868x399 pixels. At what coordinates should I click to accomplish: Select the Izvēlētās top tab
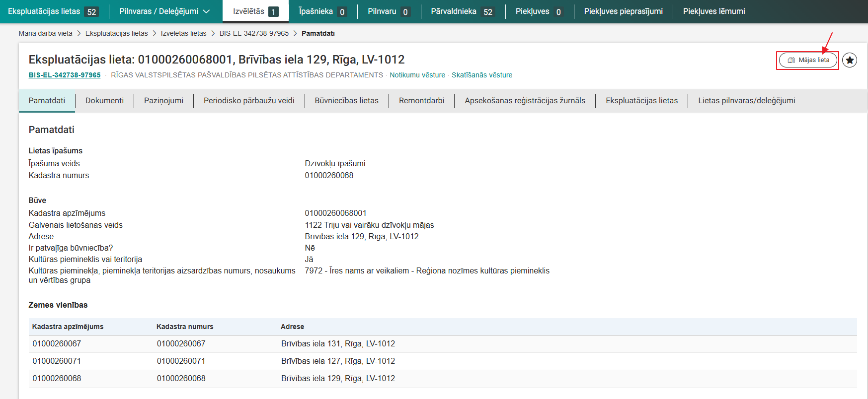[x=255, y=11]
